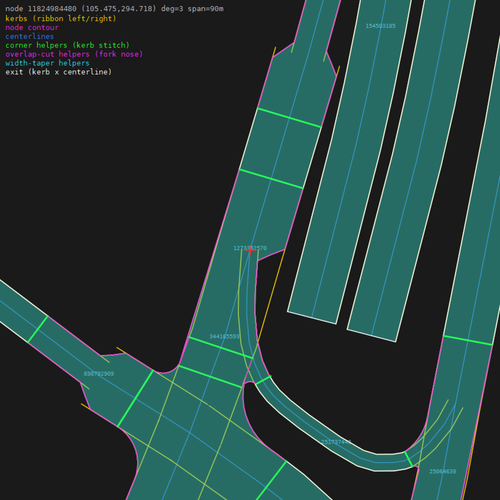Select the 'kerbs (ribbon left/right)' legend entry
The width and height of the screenshot is (500, 500).
pos(61,18)
